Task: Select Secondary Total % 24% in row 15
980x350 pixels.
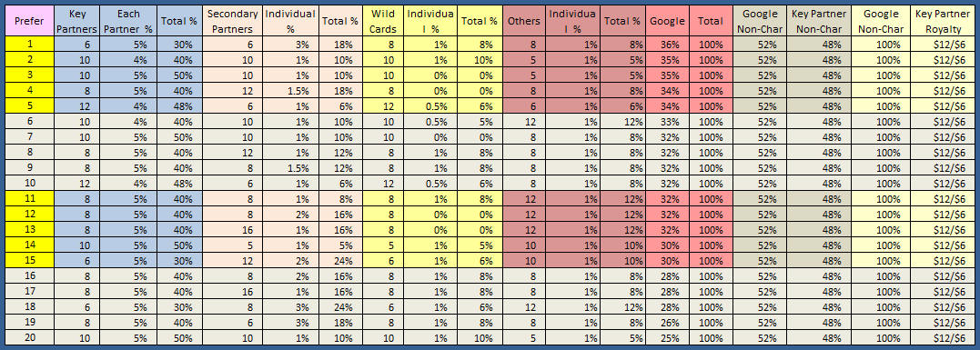Action: coord(340,260)
